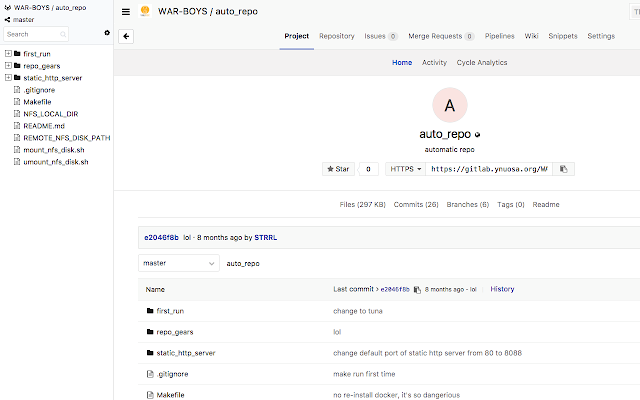
Task: Open REMOTE_NFS_DISK_PATH in sidebar tree
Action: click(x=67, y=138)
